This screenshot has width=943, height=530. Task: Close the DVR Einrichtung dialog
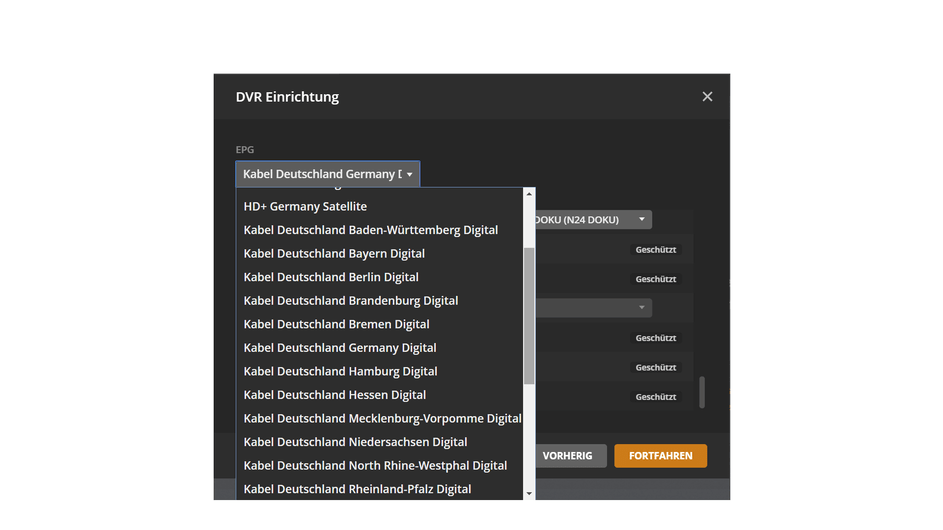click(707, 97)
